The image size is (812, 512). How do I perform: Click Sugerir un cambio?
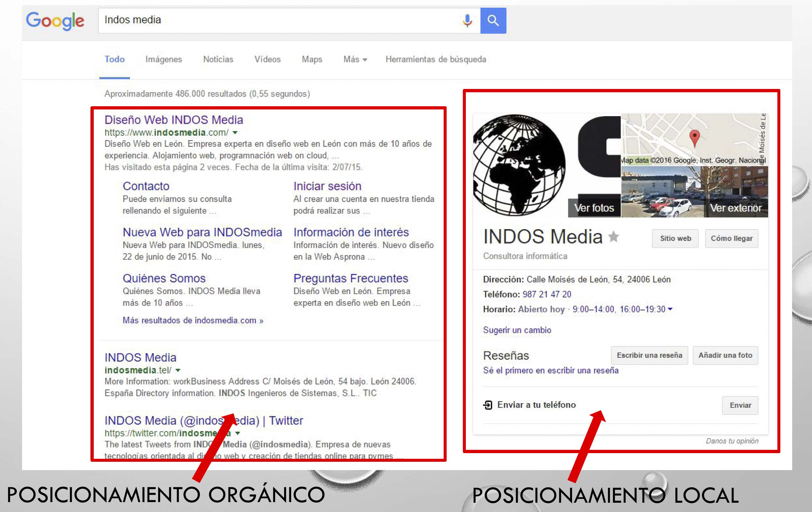[x=517, y=330]
